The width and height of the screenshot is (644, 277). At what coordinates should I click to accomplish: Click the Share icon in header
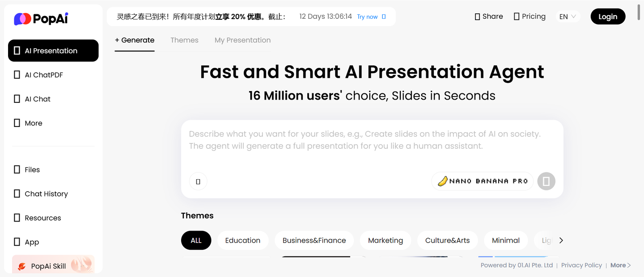tap(477, 17)
